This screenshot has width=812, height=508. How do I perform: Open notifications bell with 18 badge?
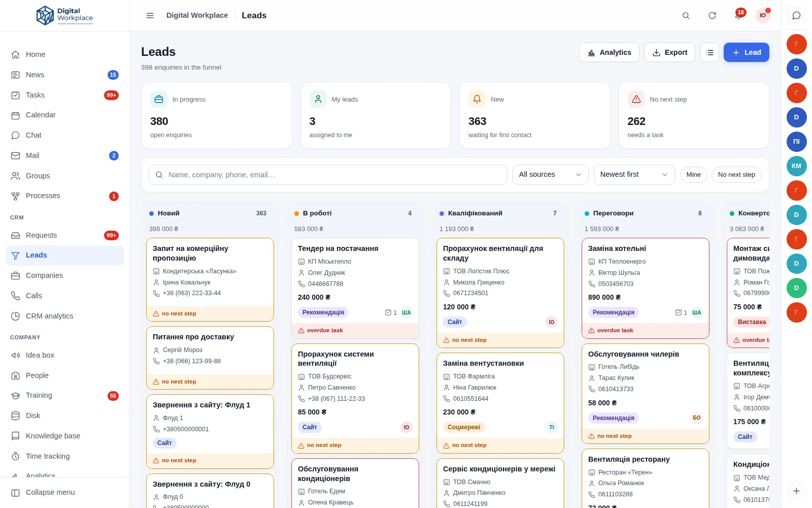point(738,15)
